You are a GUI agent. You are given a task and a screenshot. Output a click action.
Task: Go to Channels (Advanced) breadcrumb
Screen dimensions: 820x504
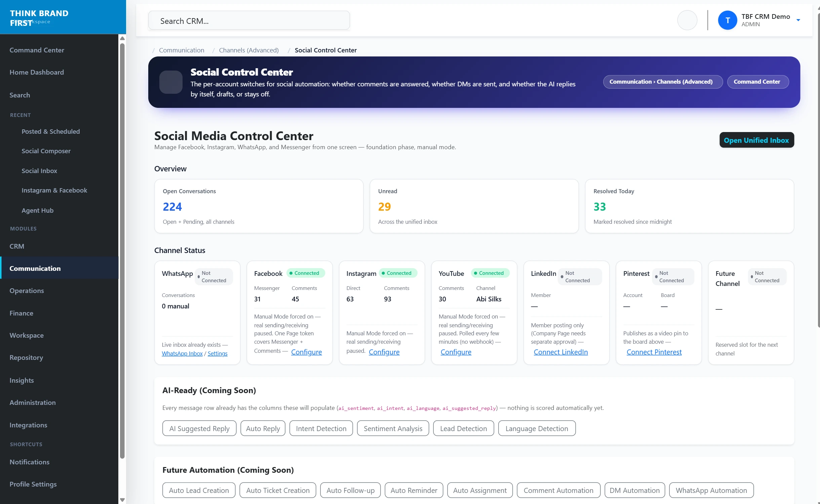click(x=249, y=50)
